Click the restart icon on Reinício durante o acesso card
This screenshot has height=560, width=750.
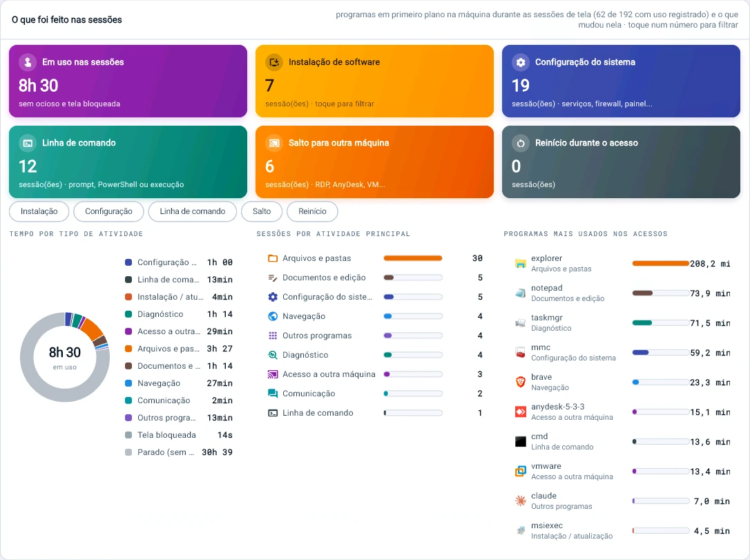tap(521, 143)
